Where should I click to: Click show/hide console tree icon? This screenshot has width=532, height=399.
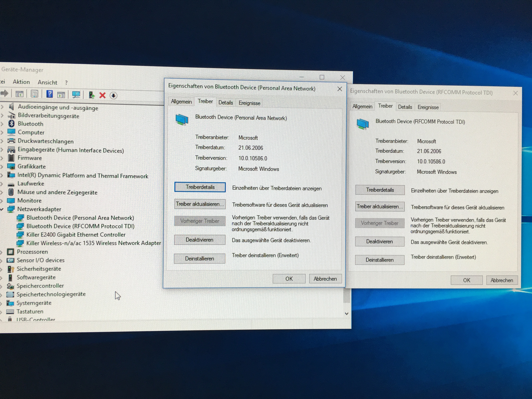pos(19,94)
